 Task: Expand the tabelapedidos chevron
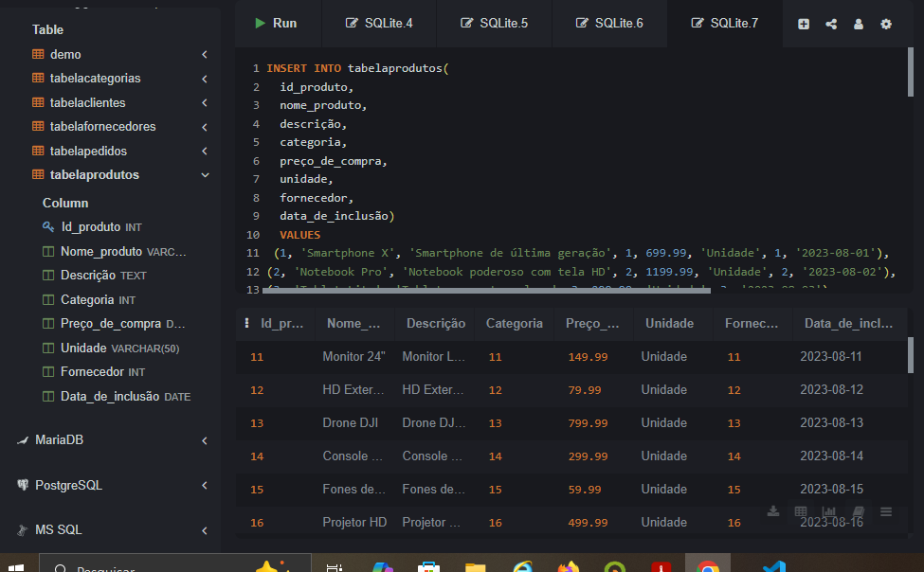(205, 151)
